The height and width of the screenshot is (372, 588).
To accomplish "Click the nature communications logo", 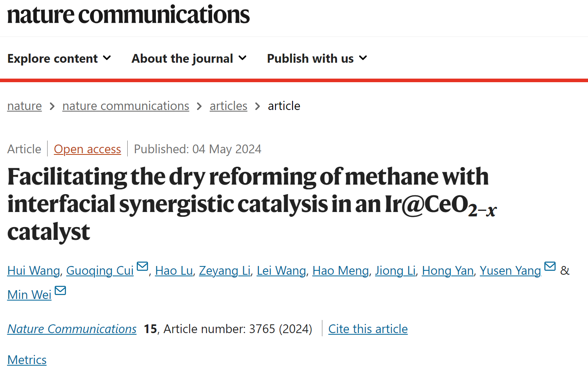I will 128,15.
